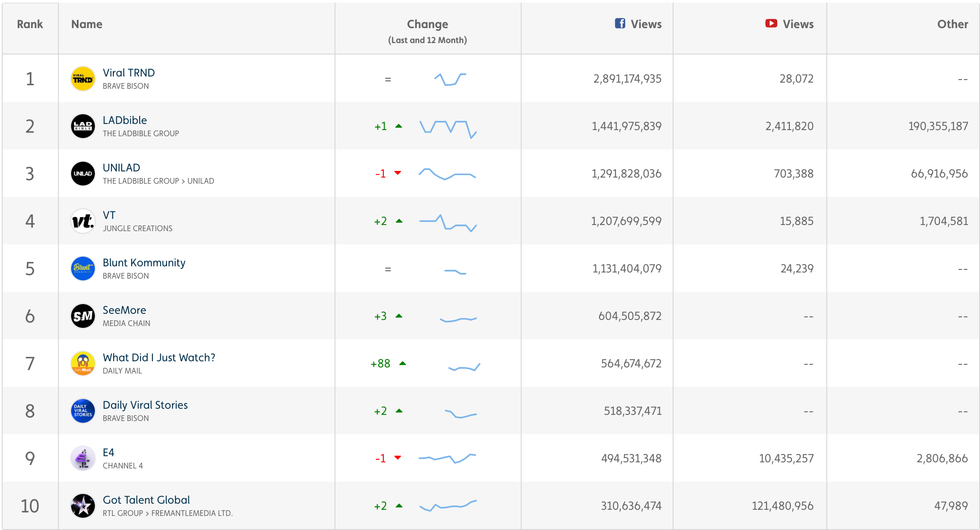Open the What Did I Just Watch? link
This screenshot has width=980, height=530.
point(159,357)
